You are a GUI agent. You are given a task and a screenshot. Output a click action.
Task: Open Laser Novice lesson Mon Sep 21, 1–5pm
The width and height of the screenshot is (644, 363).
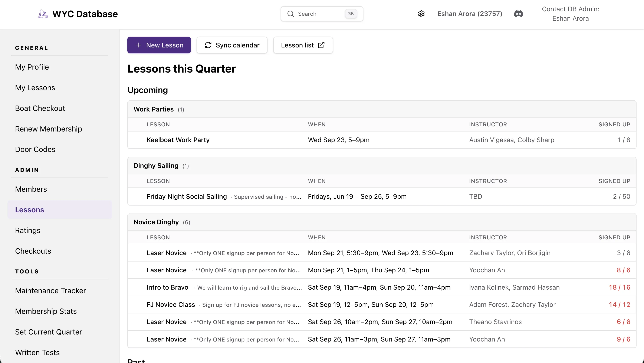click(x=382, y=270)
